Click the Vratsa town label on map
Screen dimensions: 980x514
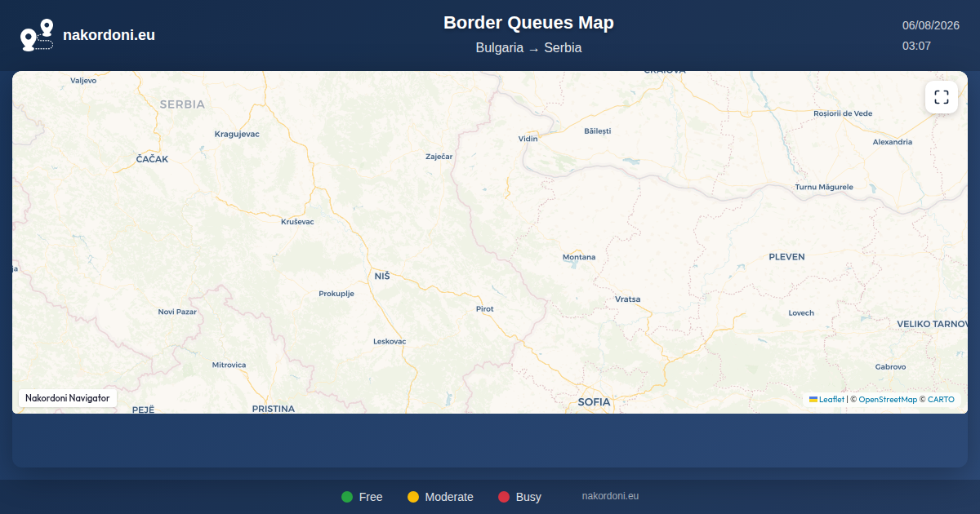click(x=627, y=299)
